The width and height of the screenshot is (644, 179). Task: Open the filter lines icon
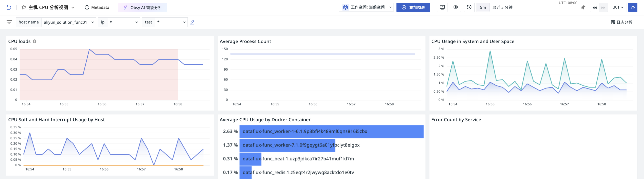9,22
